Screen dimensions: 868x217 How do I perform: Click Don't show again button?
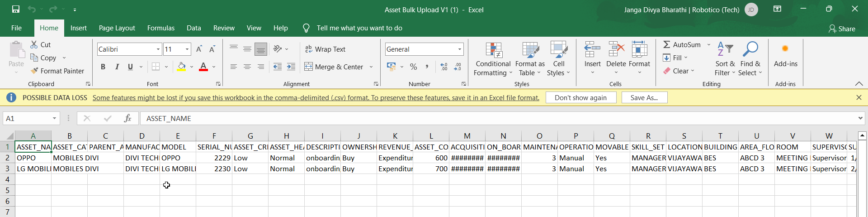581,97
